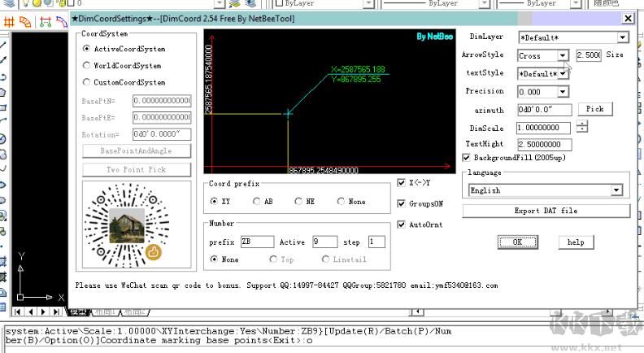Select WorldCoordSystem radio button

87,66
